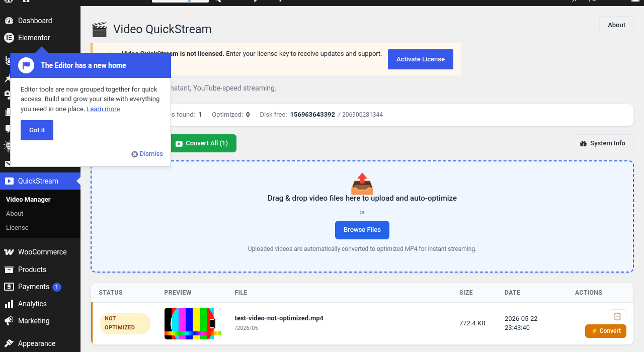This screenshot has width=644, height=352.
Task: Click the /2026/05 folder path text
Action: [246, 328]
